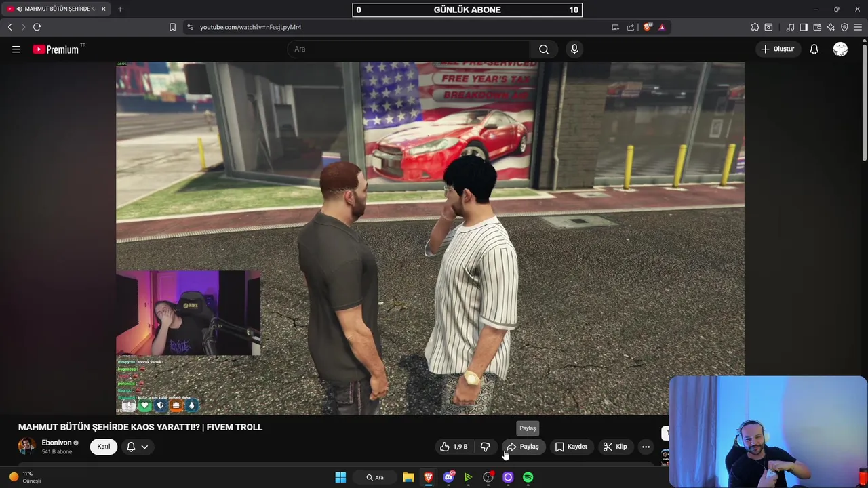This screenshot has height=488, width=868.
Task: Click the page vertical scrollbar
Action: pyautogui.click(x=864, y=102)
